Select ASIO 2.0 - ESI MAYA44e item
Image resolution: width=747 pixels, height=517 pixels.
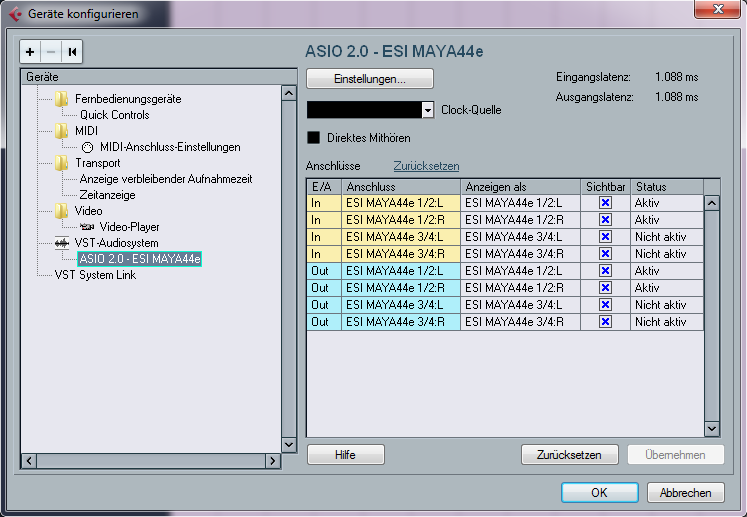coord(140,259)
